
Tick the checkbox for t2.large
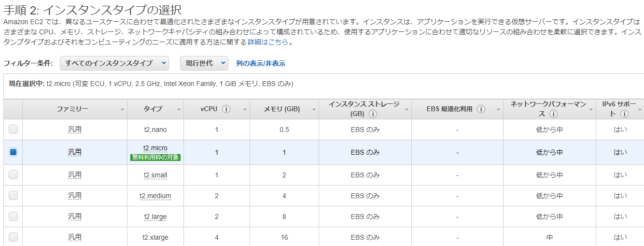(x=14, y=217)
